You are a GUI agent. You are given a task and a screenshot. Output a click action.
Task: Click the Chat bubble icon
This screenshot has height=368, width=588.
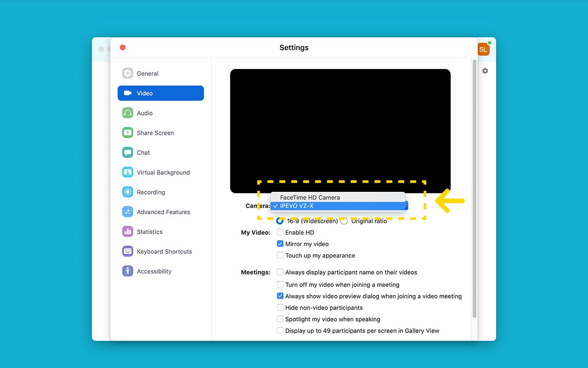tap(128, 152)
